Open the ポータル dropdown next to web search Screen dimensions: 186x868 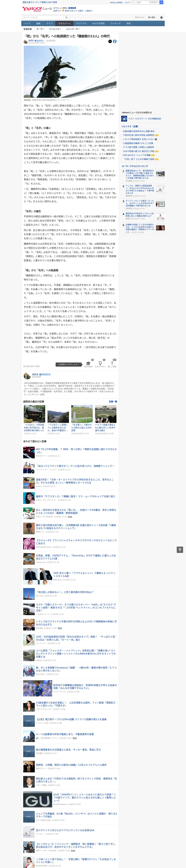154,2
